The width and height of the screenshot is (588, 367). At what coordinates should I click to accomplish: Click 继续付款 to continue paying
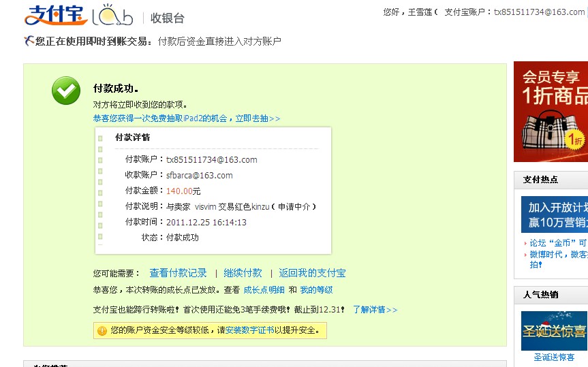point(243,273)
